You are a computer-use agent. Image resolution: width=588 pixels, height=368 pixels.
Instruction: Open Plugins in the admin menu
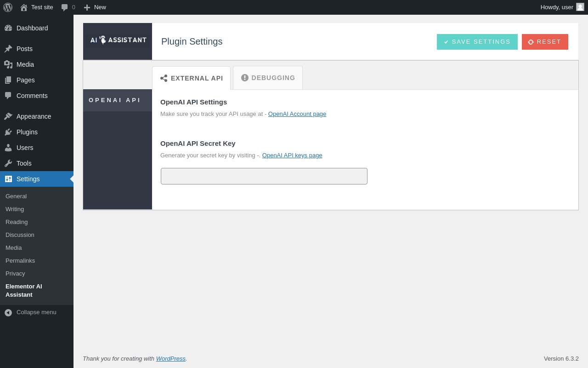coord(37,132)
